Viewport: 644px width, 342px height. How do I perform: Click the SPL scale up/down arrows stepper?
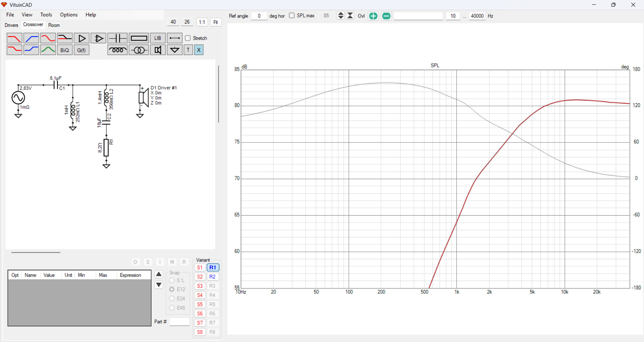click(x=340, y=16)
